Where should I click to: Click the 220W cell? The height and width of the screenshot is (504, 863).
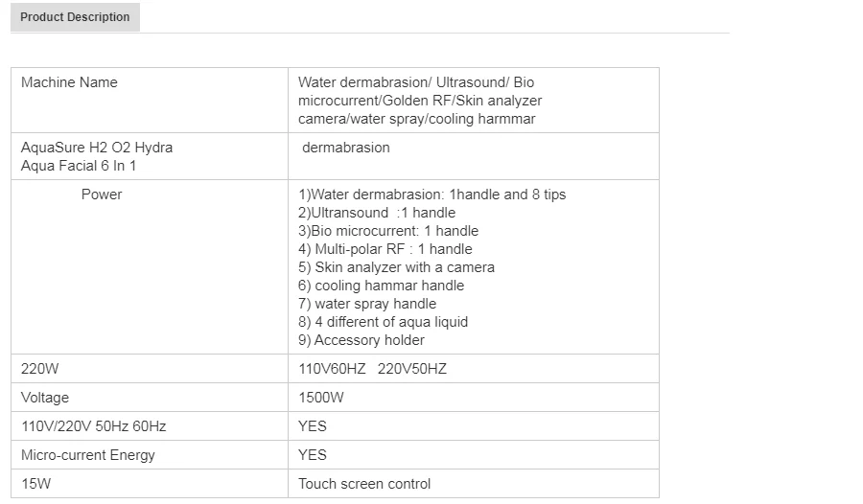tap(40, 369)
